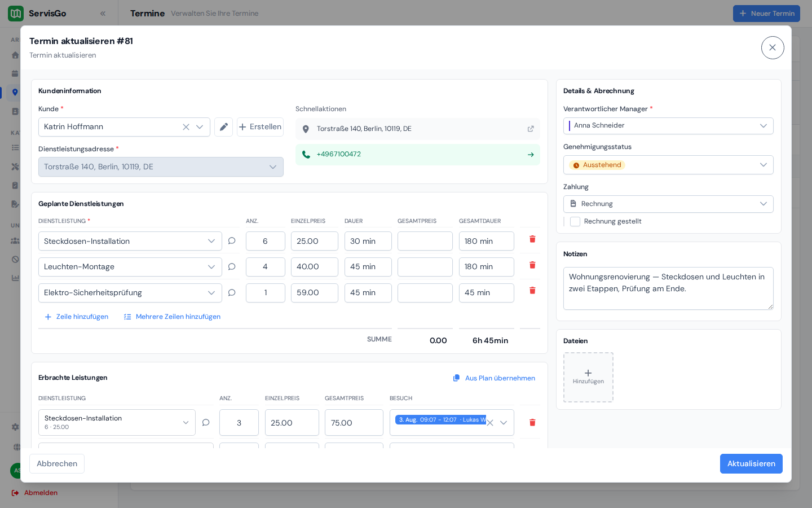This screenshot has width=812, height=508.
Task: Edit customer with the pencil icon
Action: pyautogui.click(x=223, y=127)
